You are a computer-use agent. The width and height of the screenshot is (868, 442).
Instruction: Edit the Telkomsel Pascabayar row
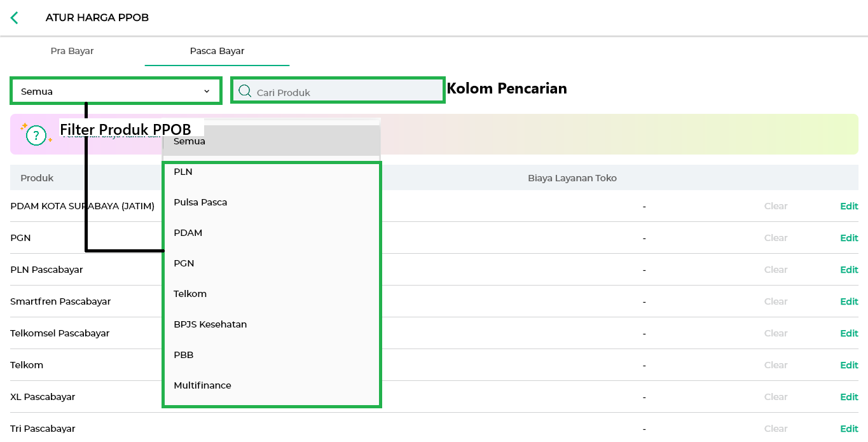(x=849, y=333)
